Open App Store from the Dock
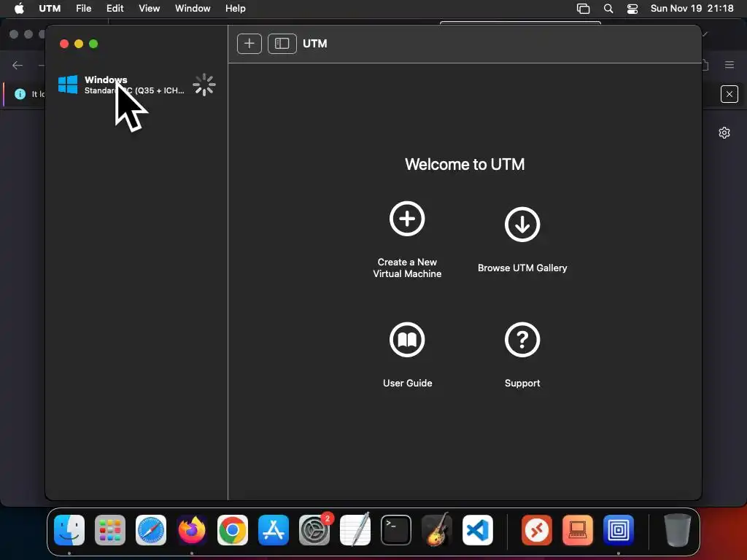Image resolution: width=747 pixels, height=560 pixels. coord(274,530)
